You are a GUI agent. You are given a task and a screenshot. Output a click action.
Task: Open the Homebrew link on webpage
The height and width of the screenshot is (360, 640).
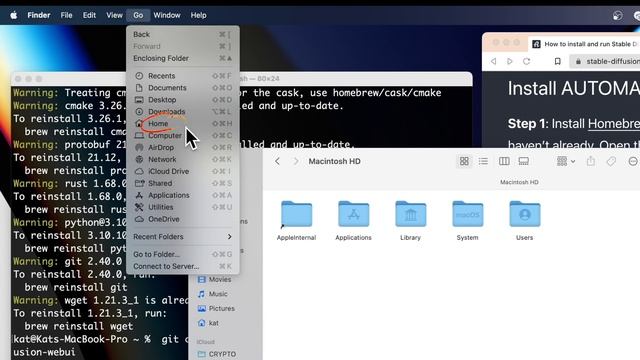[x=614, y=123]
